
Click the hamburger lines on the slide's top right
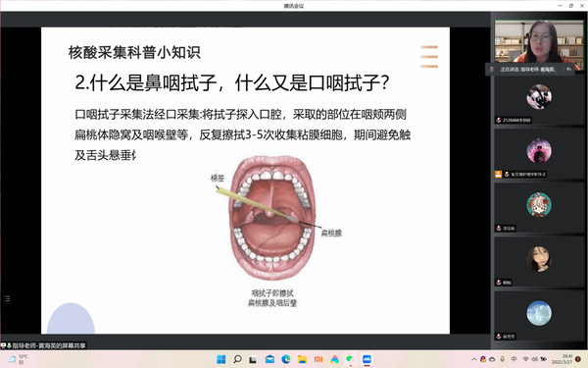click(x=429, y=57)
